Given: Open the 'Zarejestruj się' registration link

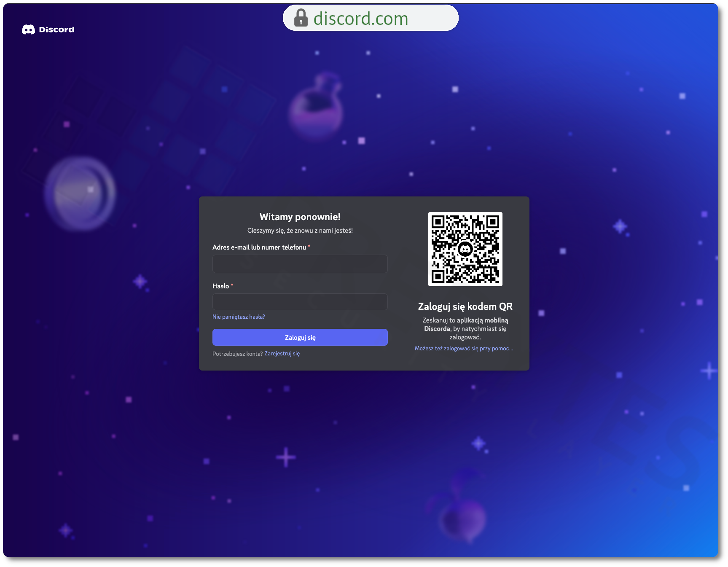Looking at the screenshot, I should coord(282,354).
